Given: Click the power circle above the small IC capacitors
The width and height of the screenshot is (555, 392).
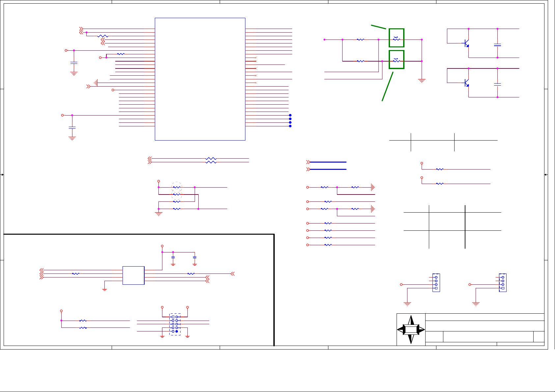Looking at the screenshot, I should [x=162, y=246].
